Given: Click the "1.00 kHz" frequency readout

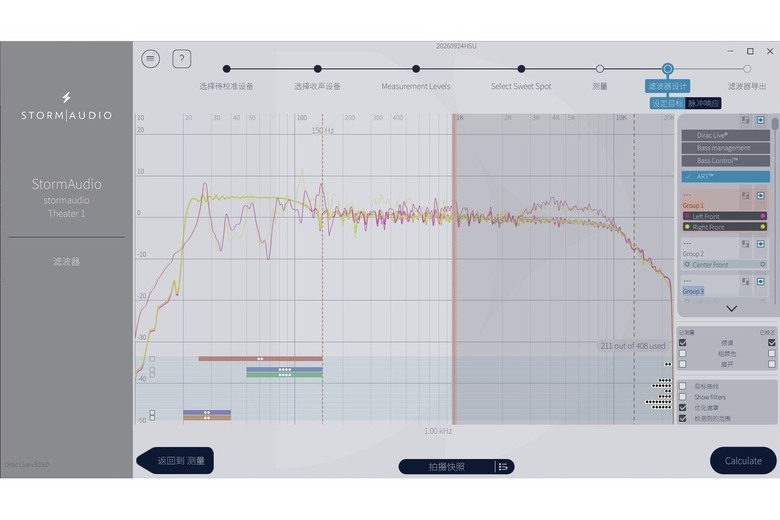Looking at the screenshot, I should 438,431.
